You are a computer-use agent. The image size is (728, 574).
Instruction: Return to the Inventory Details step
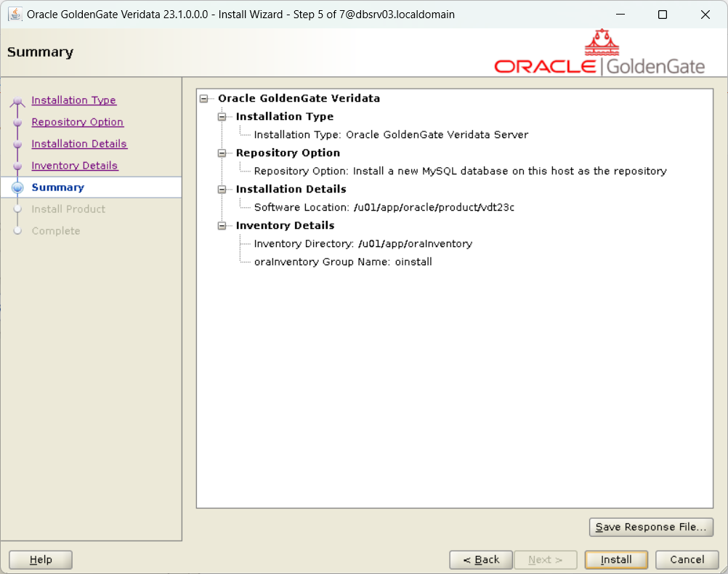74,166
